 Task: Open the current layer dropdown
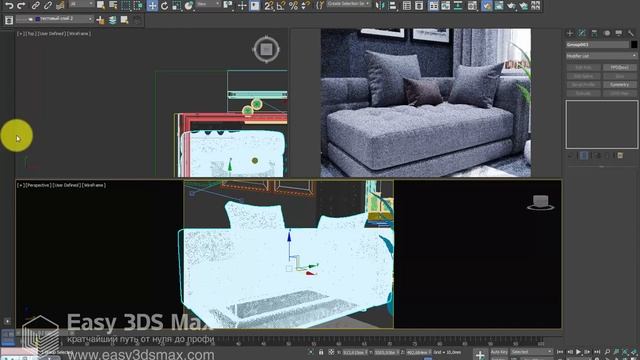[x=54, y=19]
